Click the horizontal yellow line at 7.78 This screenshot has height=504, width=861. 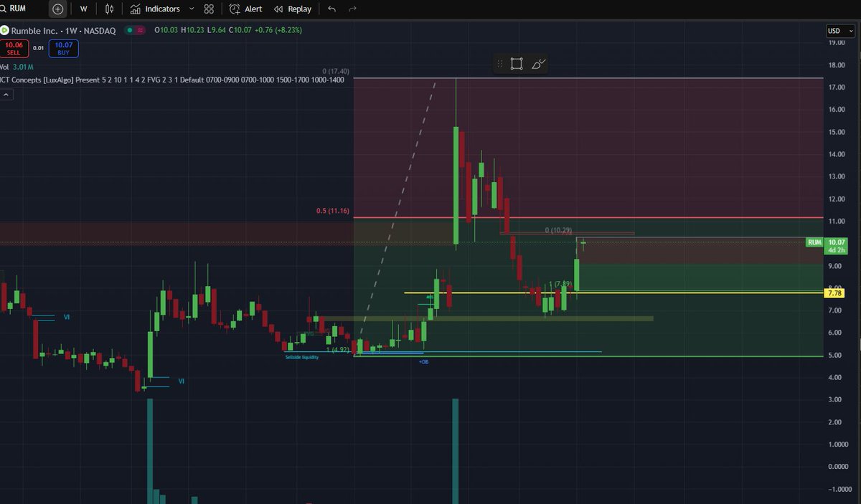(613, 293)
